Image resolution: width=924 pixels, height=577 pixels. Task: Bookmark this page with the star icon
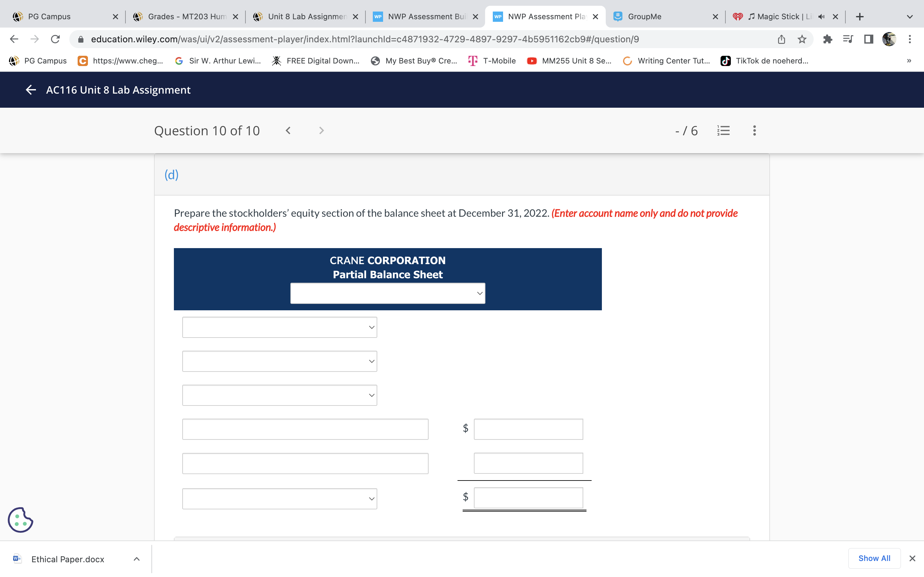pos(802,39)
